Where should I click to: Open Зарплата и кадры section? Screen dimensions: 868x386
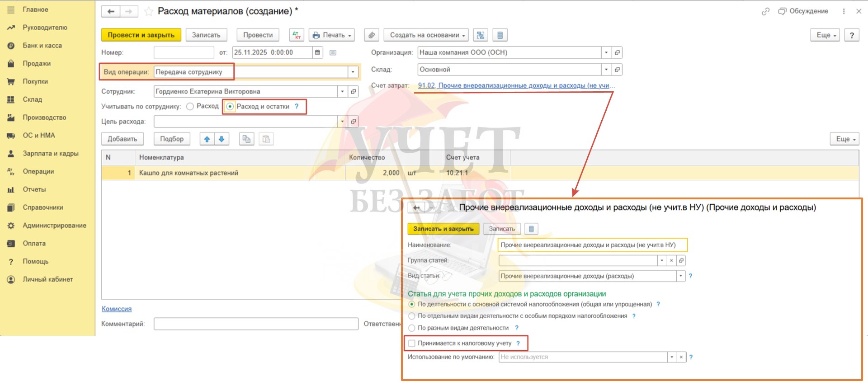[51, 154]
